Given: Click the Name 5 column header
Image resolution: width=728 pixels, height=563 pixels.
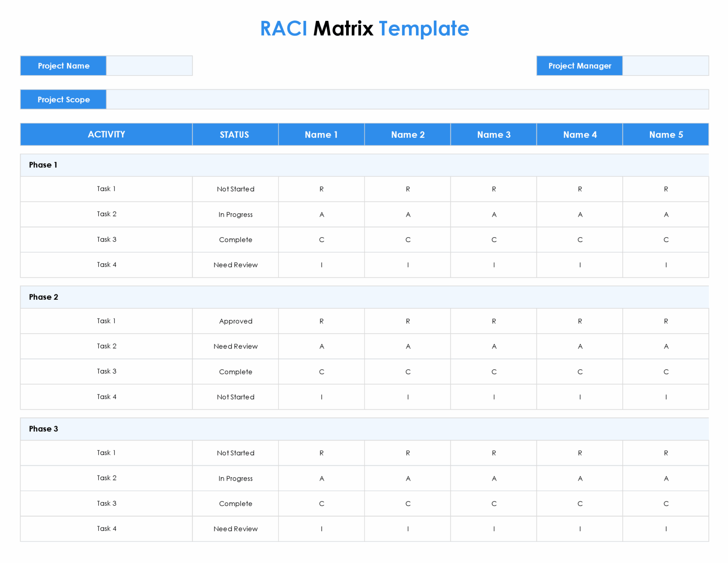Looking at the screenshot, I should pos(665,134).
